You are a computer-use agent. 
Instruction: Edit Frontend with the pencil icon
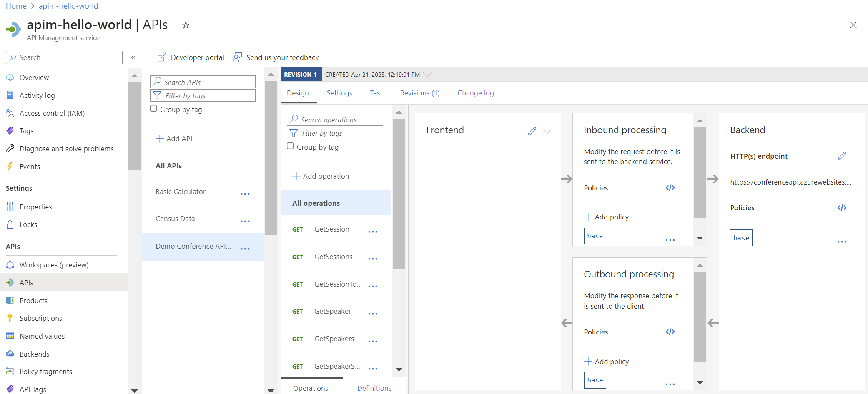(x=532, y=131)
